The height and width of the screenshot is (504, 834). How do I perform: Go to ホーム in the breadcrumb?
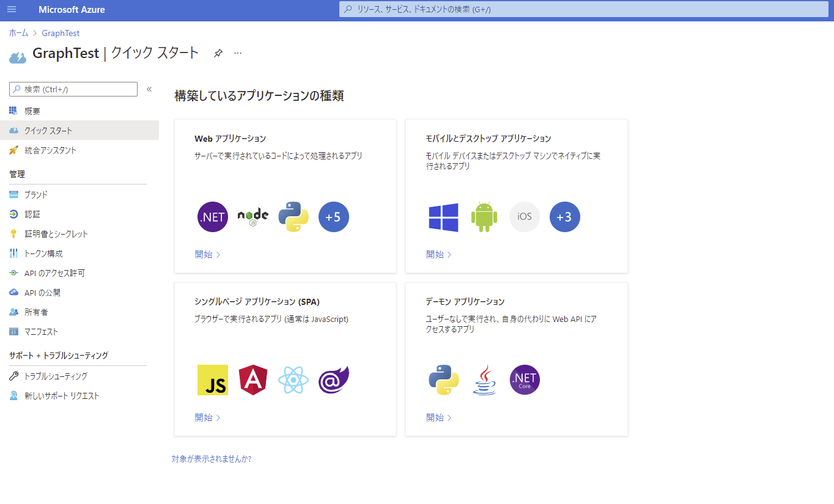tap(18, 33)
